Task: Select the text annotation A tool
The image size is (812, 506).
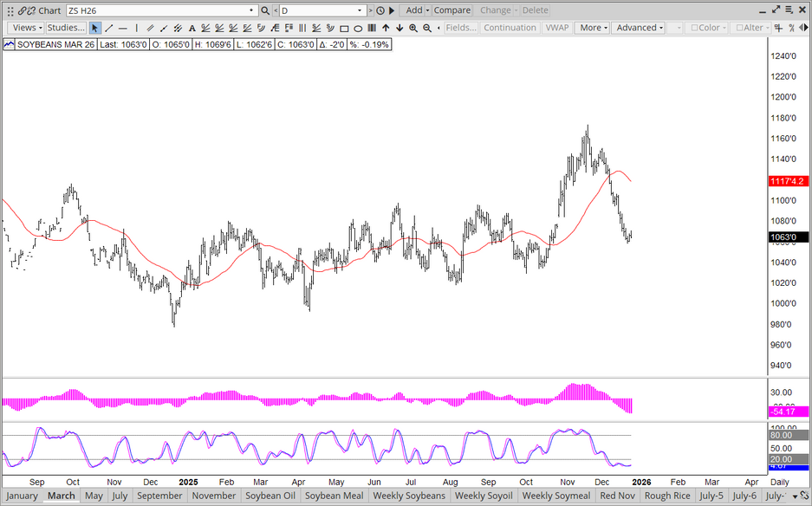Action: 192,28
